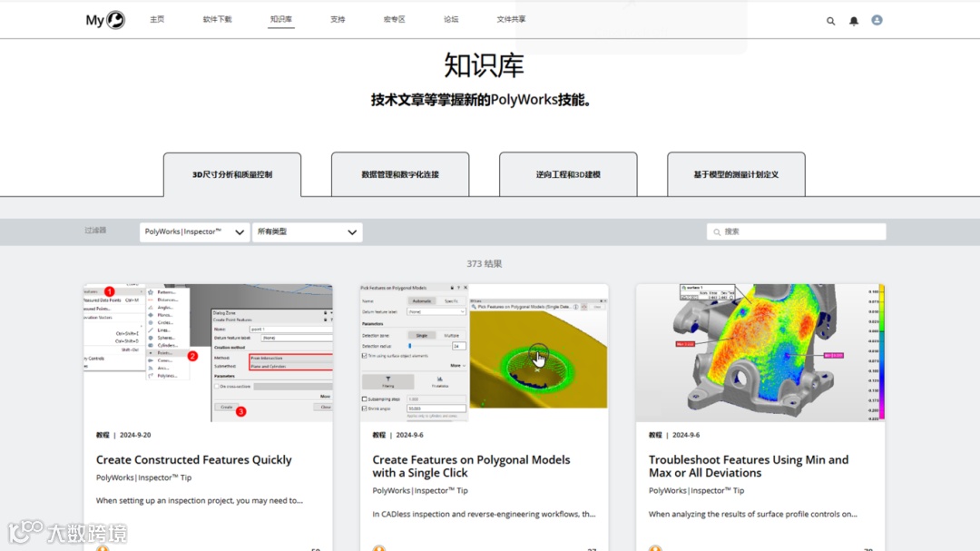Click the MyPolyWorks logo

[105, 20]
